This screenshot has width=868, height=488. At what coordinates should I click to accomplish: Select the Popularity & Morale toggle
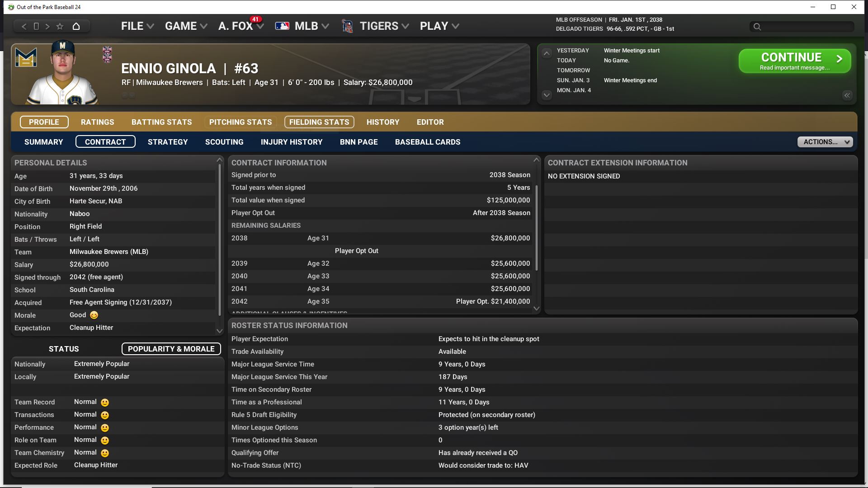coord(171,349)
